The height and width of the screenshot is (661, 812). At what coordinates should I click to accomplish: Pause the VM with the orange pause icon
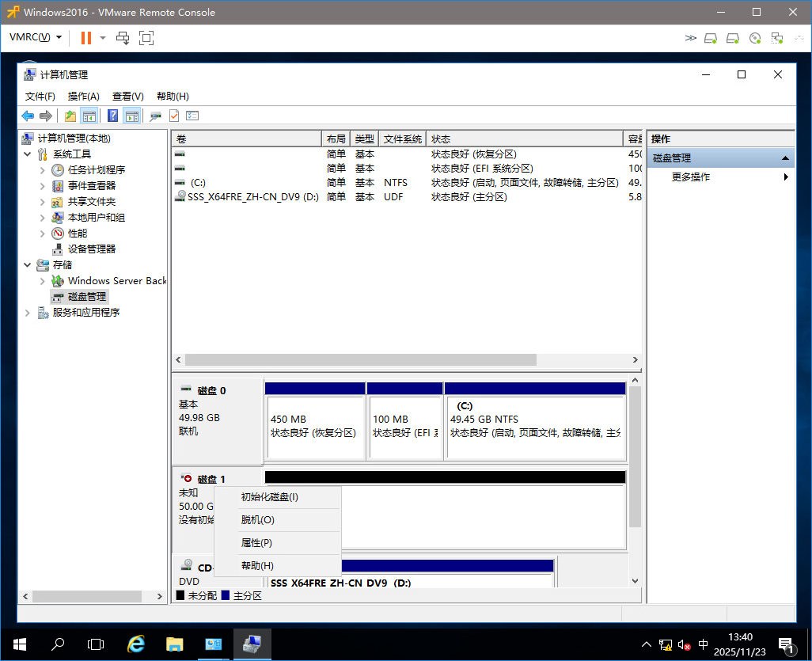(86, 38)
